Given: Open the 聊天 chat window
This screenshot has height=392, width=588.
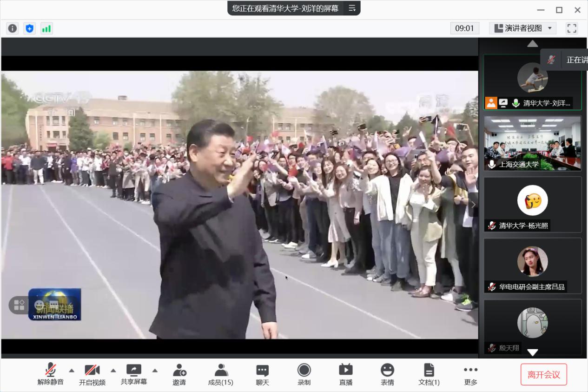Looking at the screenshot, I should click(263, 375).
